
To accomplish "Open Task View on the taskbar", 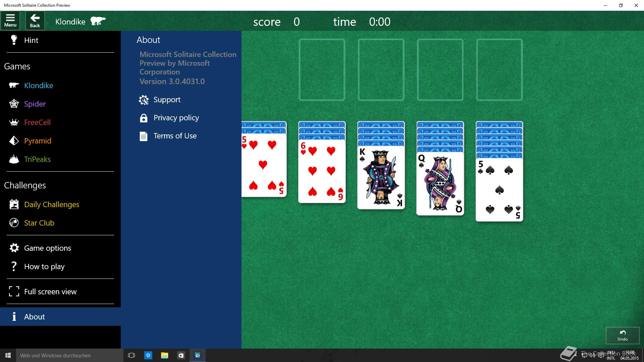I will [x=131, y=355].
